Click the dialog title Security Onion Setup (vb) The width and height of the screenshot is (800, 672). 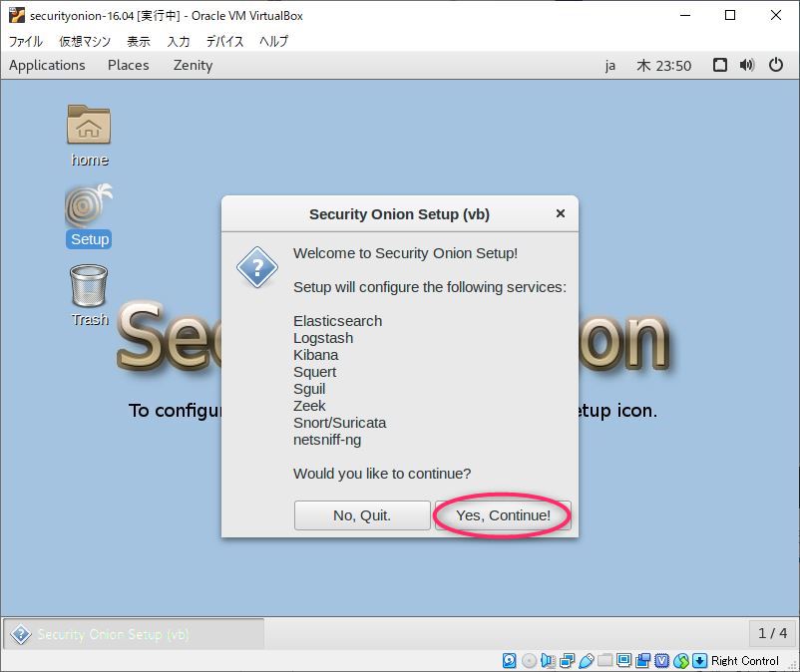tap(399, 214)
